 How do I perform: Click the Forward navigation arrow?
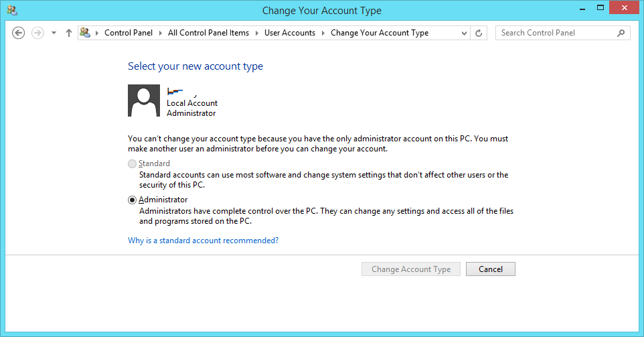coord(38,33)
